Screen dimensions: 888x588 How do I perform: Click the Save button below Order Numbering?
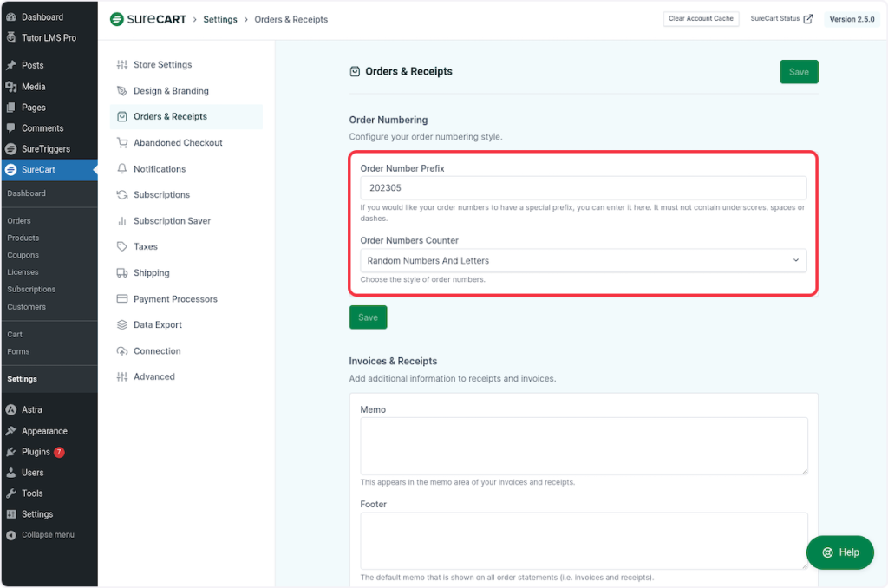point(368,317)
